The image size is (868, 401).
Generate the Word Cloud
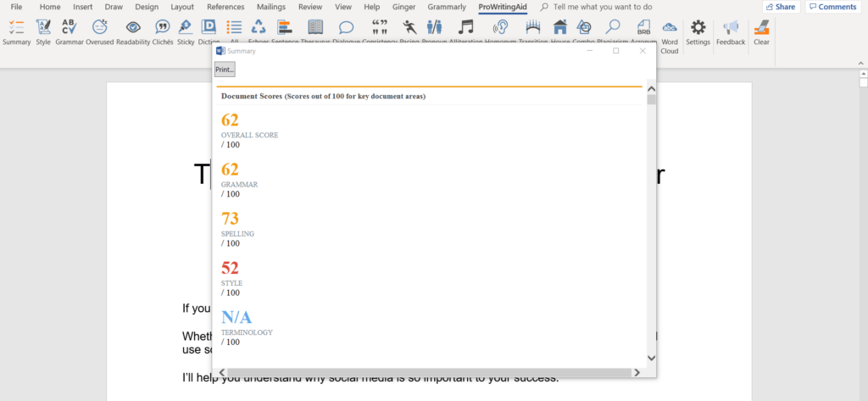click(x=670, y=36)
